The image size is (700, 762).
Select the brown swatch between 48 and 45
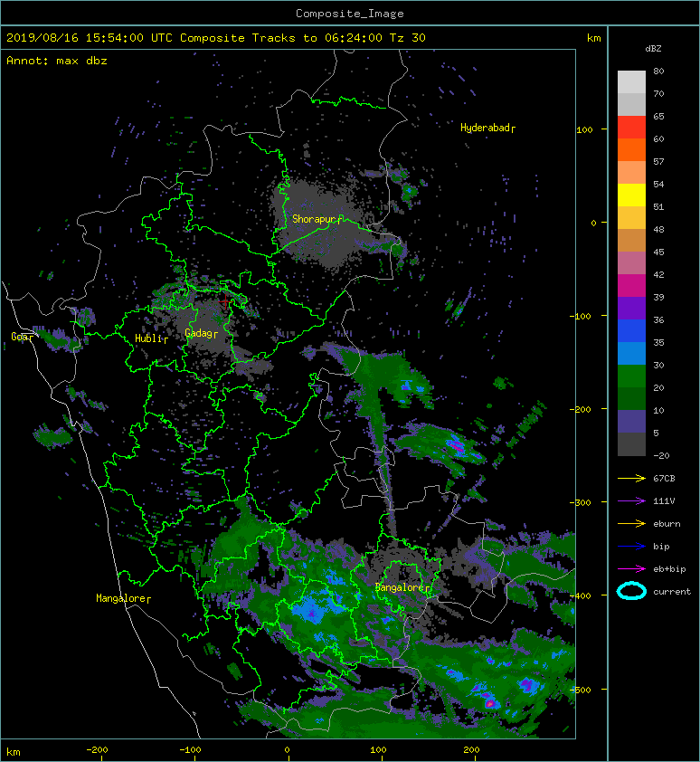click(631, 240)
